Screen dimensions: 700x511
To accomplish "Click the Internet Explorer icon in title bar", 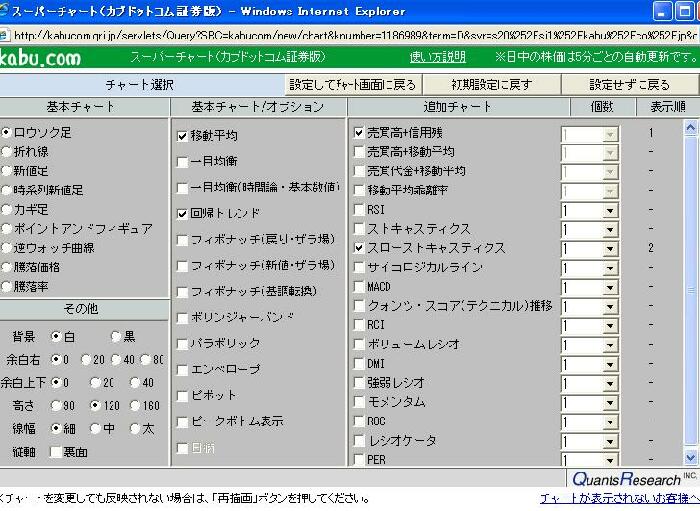I will (x=4, y=11).
